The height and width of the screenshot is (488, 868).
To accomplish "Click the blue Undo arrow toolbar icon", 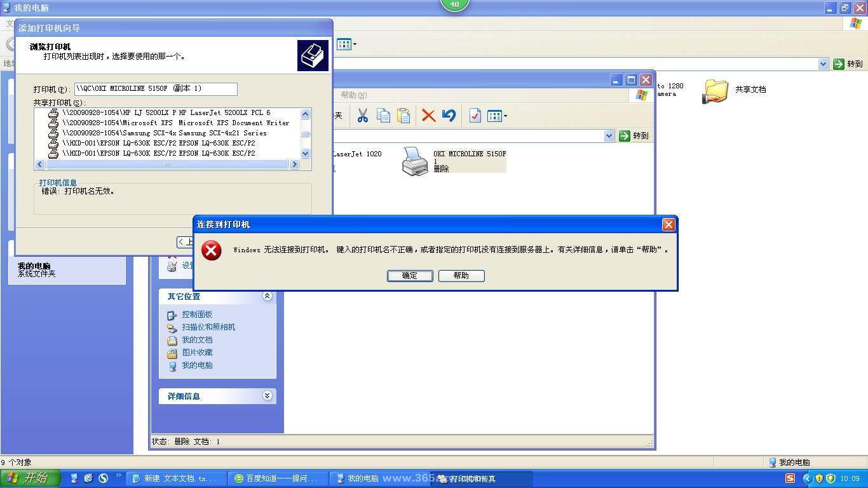I will click(x=449, y=116).
